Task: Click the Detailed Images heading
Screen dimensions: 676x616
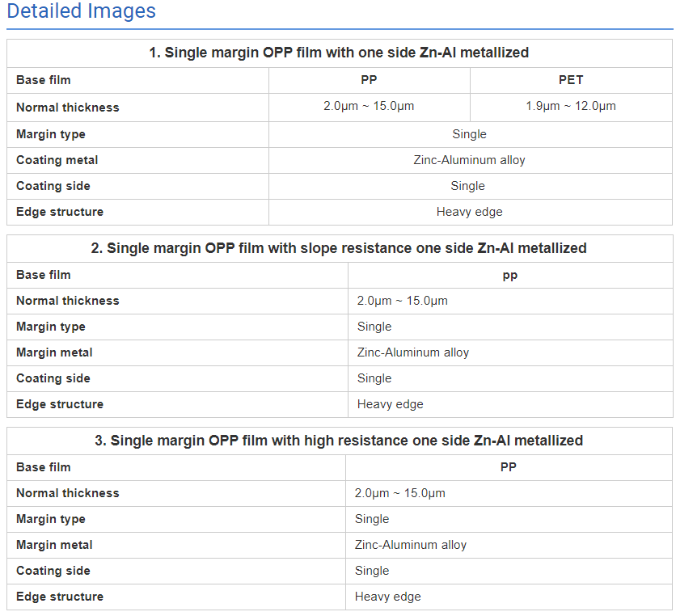Action: click(81, 12)
